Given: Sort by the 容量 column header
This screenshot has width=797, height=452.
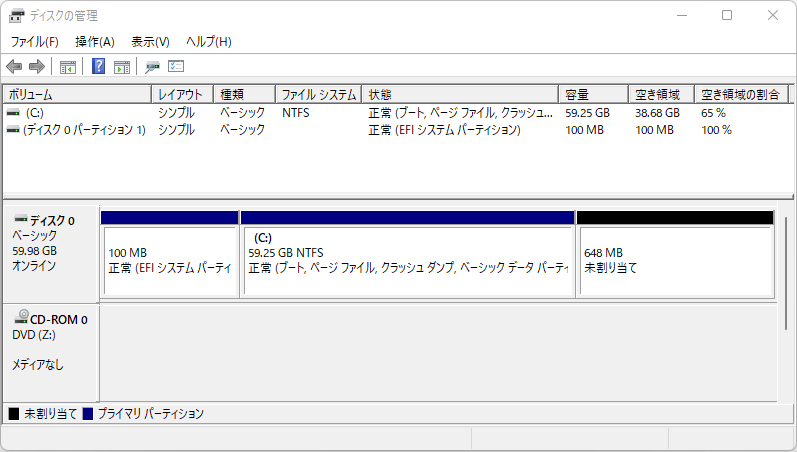Looking at the screenshot, I should (593, 95).
